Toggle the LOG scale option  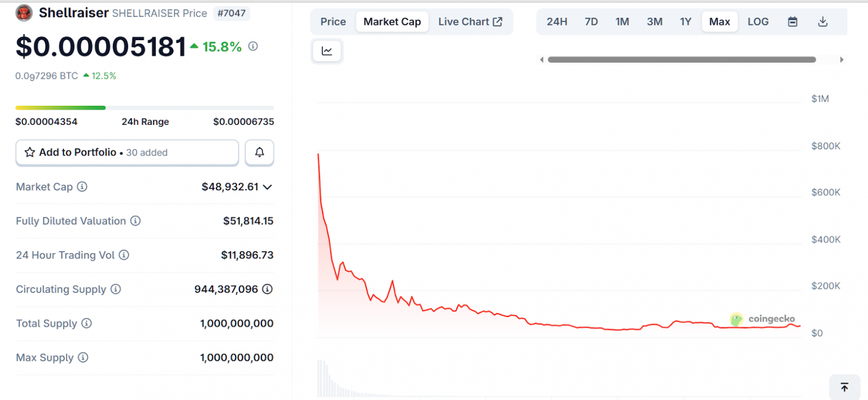(x=758, y=22)
